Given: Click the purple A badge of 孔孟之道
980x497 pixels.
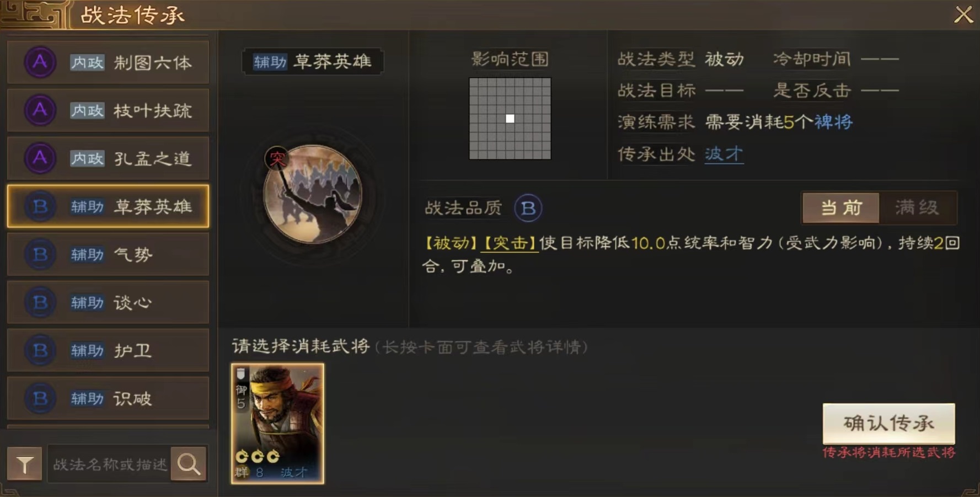Looking at the screenshot, I should point(40,158).
